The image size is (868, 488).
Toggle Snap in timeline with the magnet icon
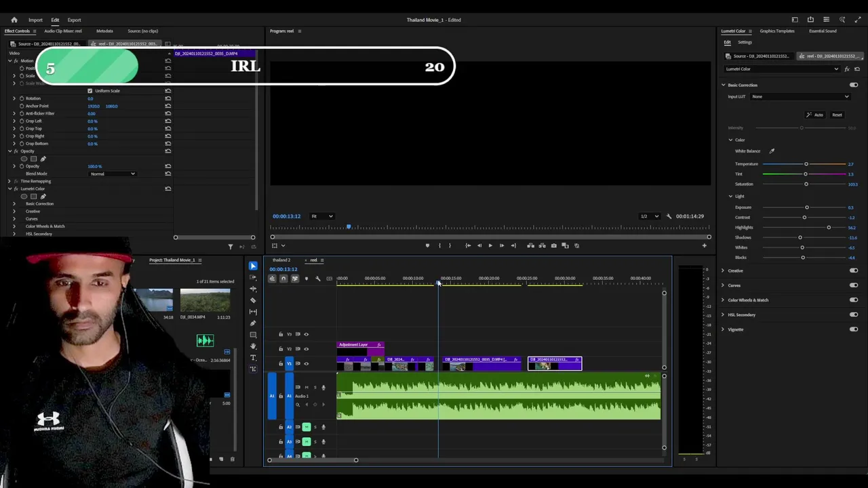pyautogui.click(x=283, y=279)
